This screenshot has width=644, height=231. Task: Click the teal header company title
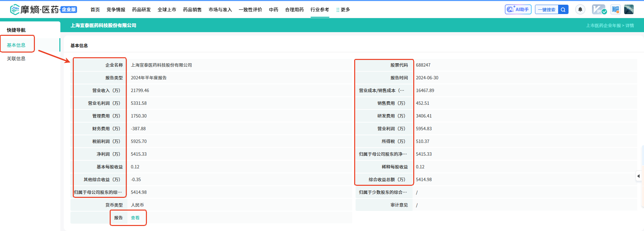(x=103, y=25)
